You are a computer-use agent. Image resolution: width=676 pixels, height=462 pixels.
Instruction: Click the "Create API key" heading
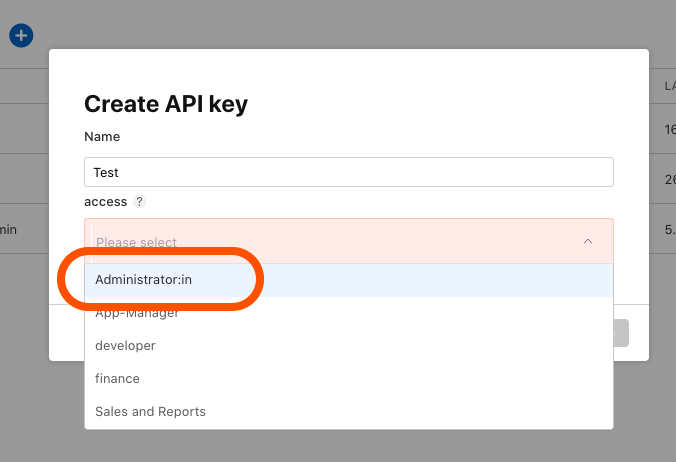click(166, 104)
